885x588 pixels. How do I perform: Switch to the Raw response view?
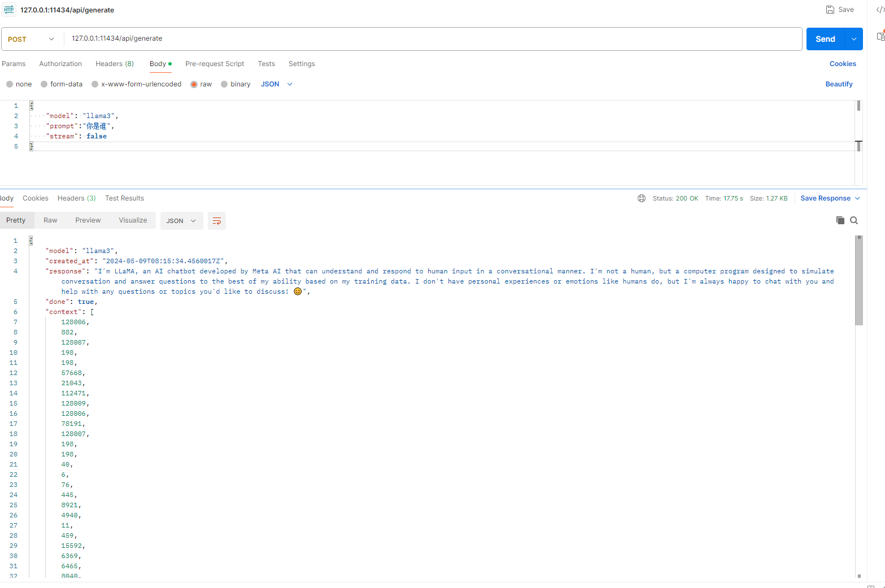tap(50, 220)
